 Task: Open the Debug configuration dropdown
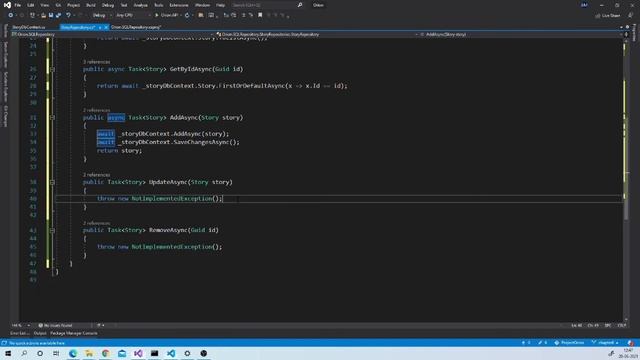coord(101,16)
